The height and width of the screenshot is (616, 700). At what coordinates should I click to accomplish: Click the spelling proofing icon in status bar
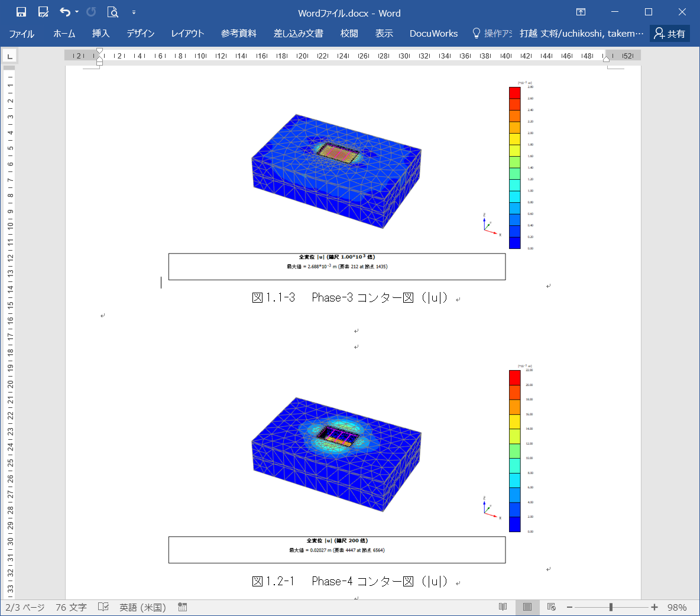tap(103, 607)
